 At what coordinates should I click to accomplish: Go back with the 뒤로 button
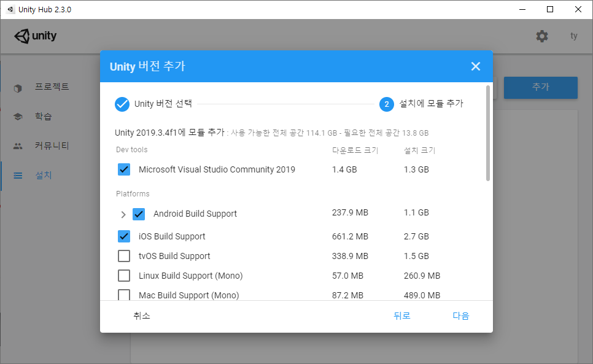[x=401, y=316]
